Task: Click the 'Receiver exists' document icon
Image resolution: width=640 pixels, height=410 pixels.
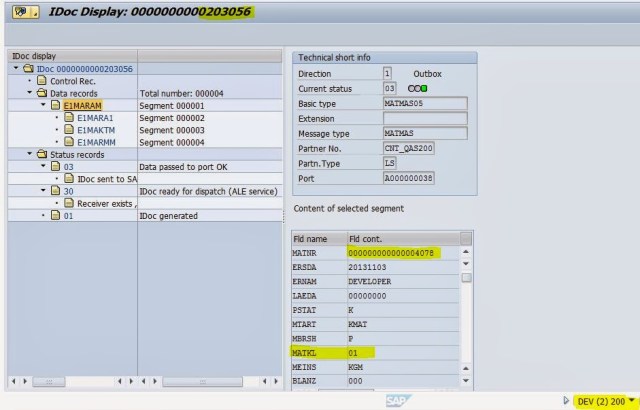Action: point(69,203)
